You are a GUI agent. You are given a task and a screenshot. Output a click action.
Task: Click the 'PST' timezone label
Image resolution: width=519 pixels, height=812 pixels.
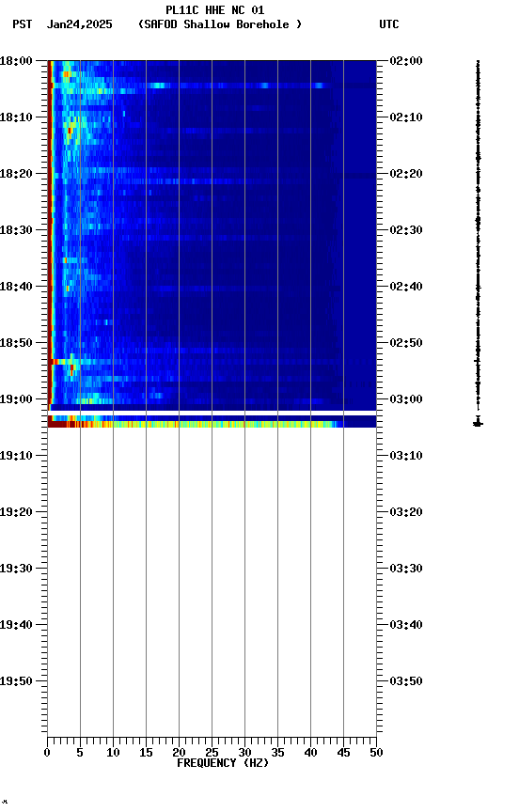(x=23, y=24)
